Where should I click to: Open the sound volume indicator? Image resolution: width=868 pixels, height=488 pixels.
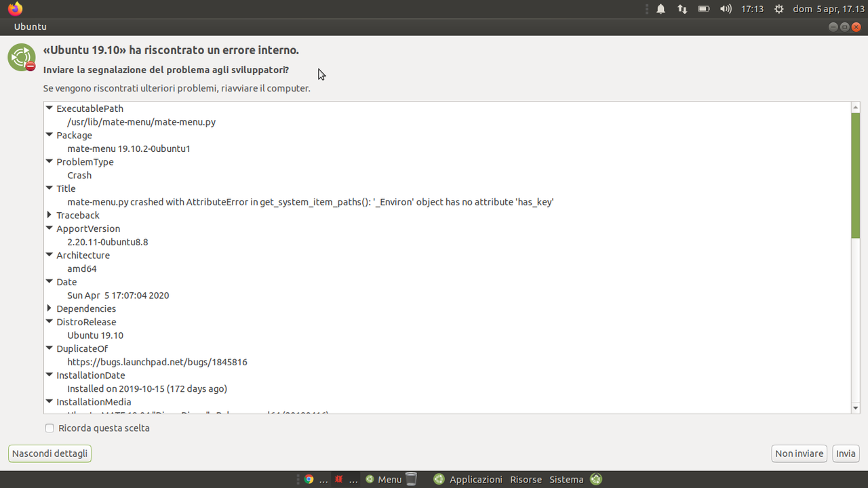point(726,9)
